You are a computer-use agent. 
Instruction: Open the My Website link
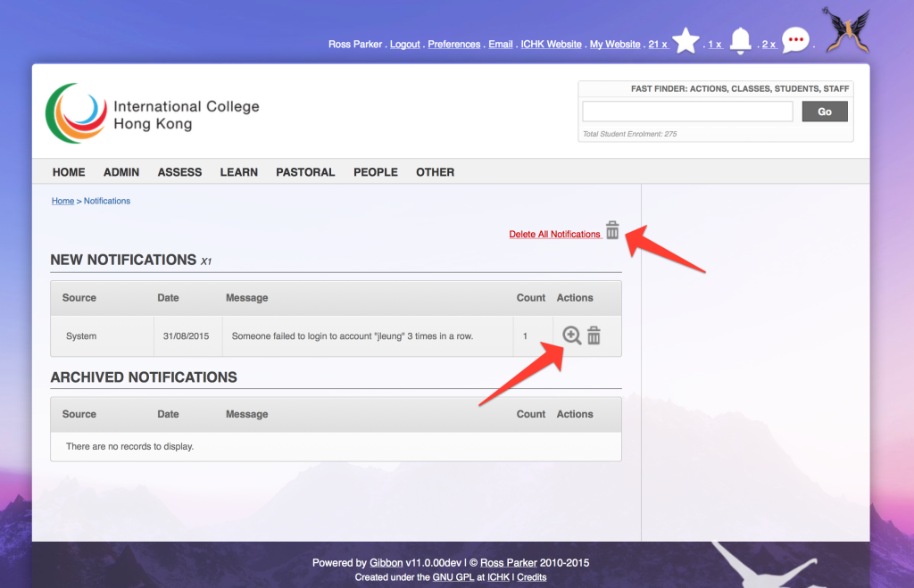tap(615, 45)
